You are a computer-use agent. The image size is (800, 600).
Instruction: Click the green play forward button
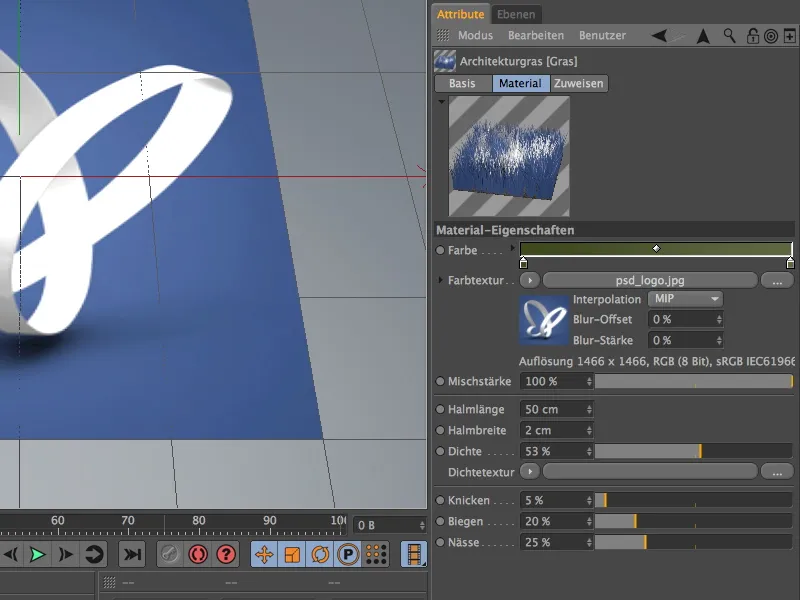(38, 555)
